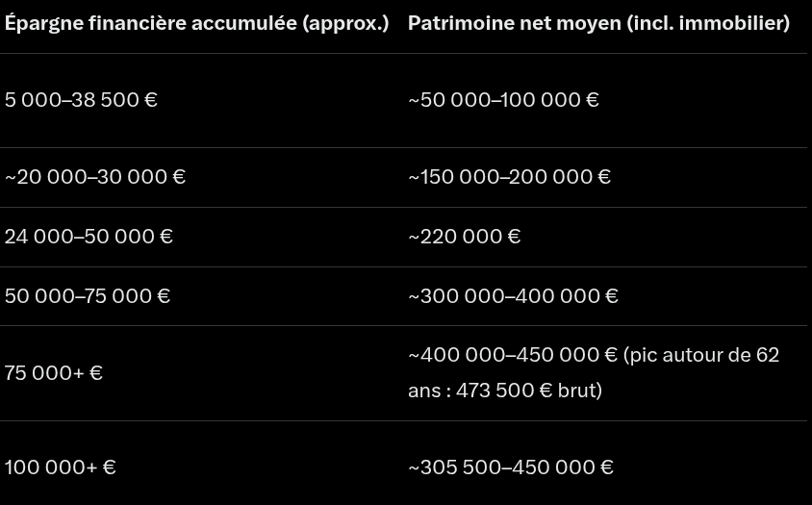812x505 pixels.
Task: Click the '~150 000–200 000 €' wealth cell
Action: point(509,177)
